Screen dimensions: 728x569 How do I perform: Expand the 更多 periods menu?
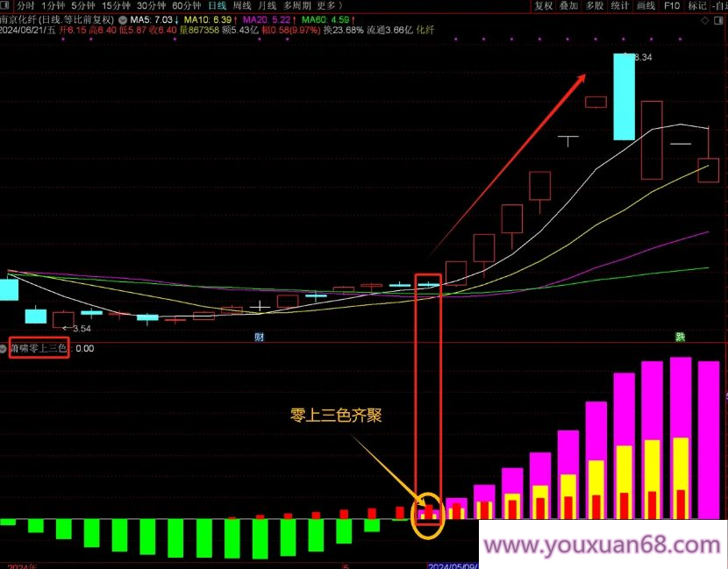point(330,5)
